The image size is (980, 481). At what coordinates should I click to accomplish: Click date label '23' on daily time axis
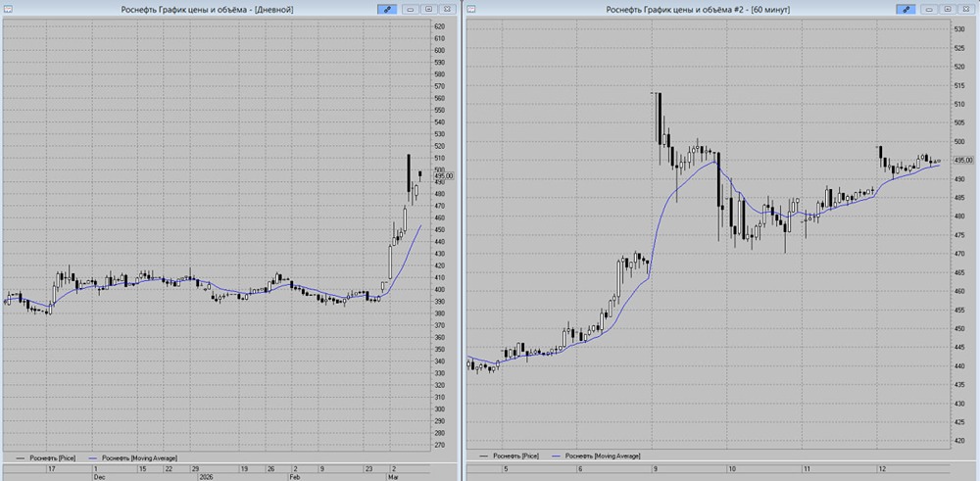[369, 468]
